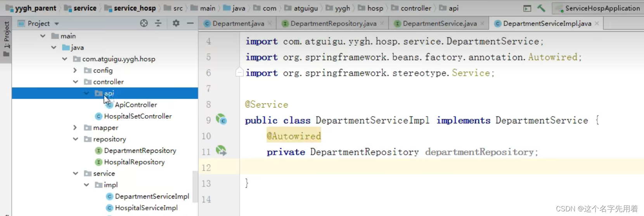
Task: Expand the config folder
Action: click(75, 70)
